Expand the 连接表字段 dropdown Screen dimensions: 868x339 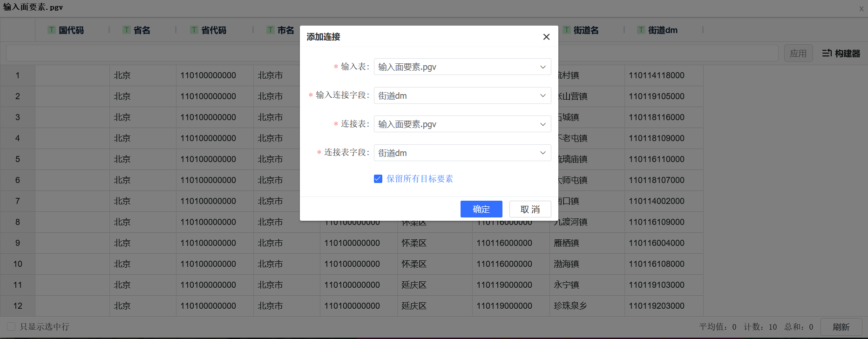pyautogui.click(x=462, y=153)
